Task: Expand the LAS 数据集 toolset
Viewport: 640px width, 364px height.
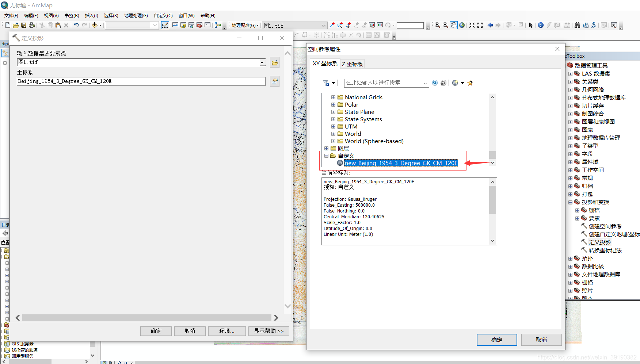Action: pyautogui.click(x=570, y=74)
